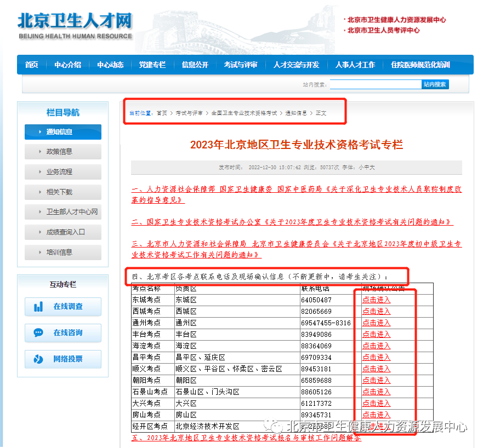Screen dimensions: 483x448
Task: Open the 考试与评审 navigation menu
Action: (x=240, y=65)
